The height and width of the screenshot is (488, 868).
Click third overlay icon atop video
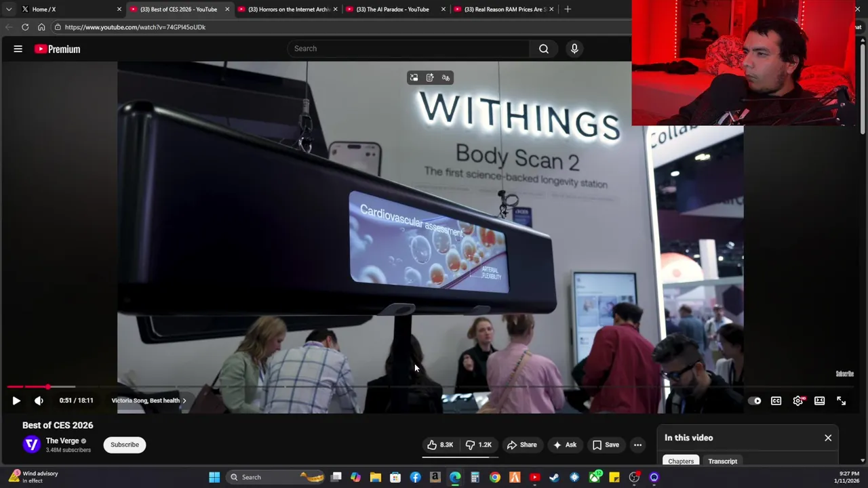coord(446,78)
